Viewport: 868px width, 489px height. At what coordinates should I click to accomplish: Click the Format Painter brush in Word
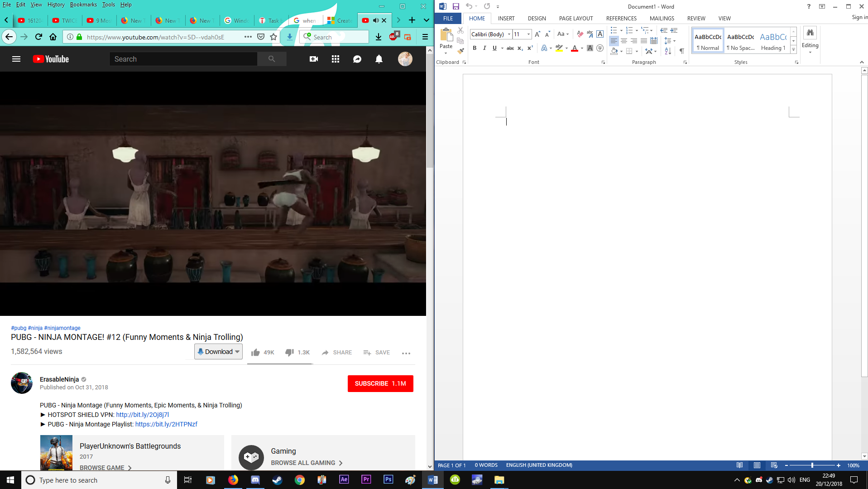point(460,51)
